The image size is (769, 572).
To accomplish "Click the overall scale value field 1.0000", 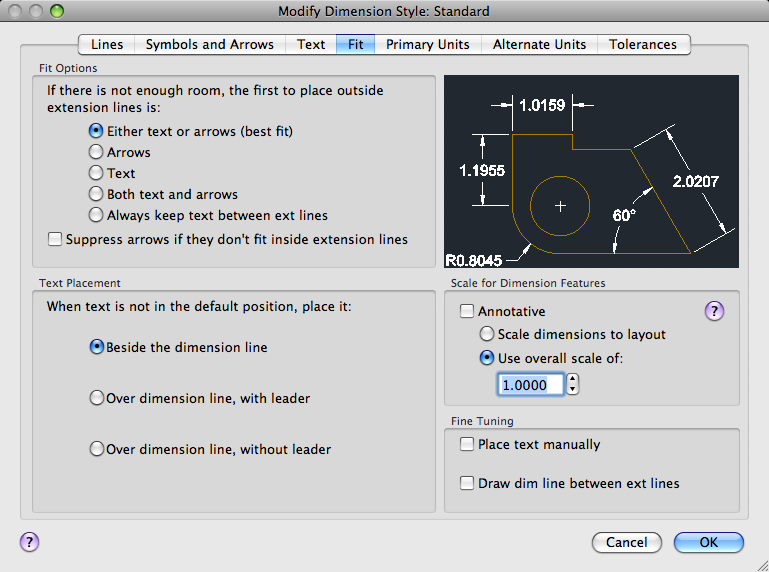I will coord(531,385).
